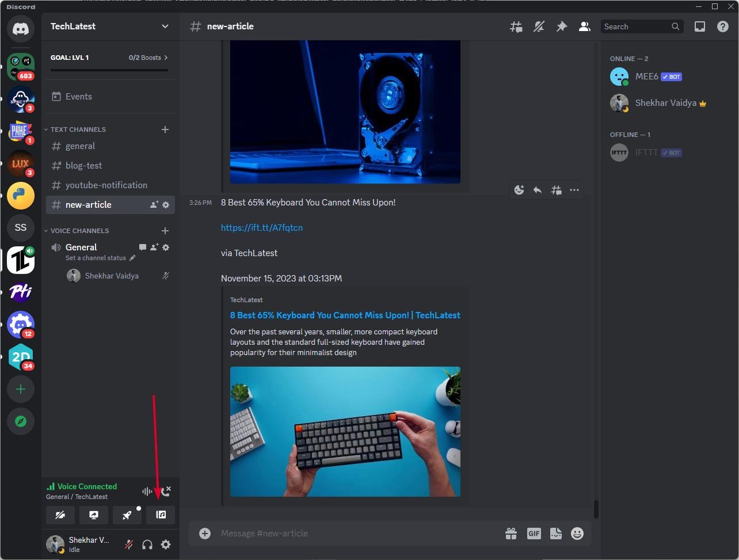Open the soundboard
Screen dimensions: 739x560
(x=161, y=515)
